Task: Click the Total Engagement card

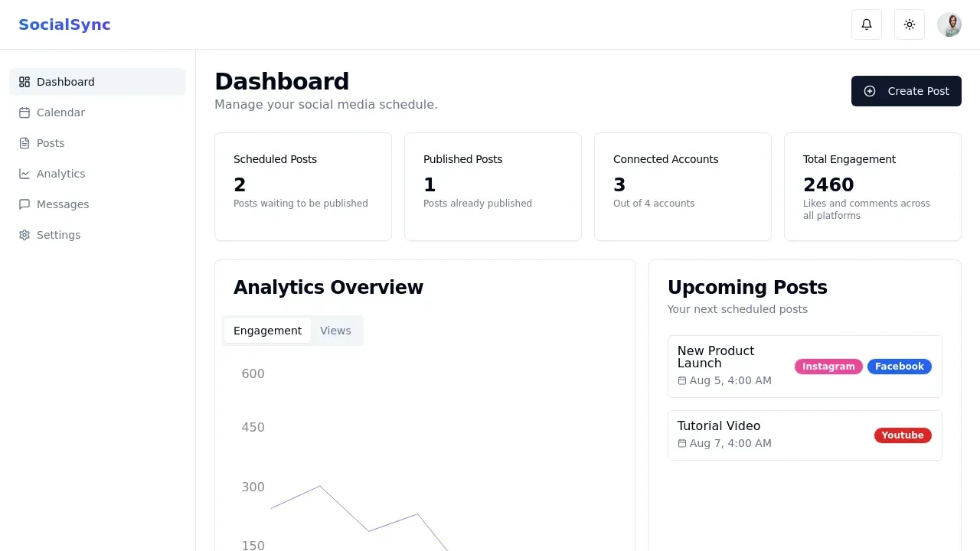Action: pos(872,186)
